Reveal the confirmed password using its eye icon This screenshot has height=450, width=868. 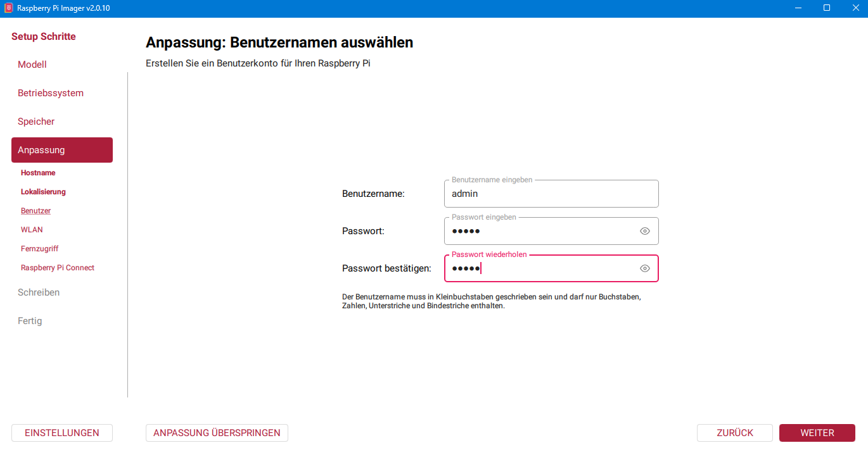(645, 268)
